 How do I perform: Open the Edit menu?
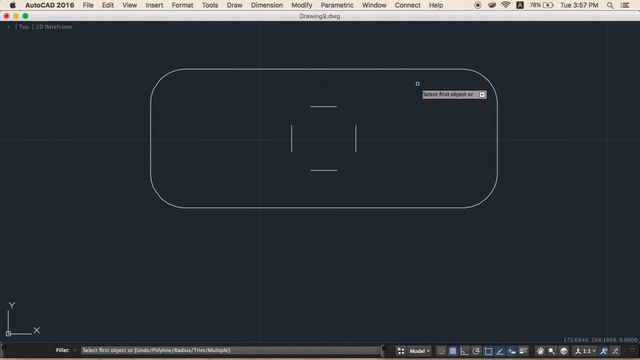(x=108, y=5)
